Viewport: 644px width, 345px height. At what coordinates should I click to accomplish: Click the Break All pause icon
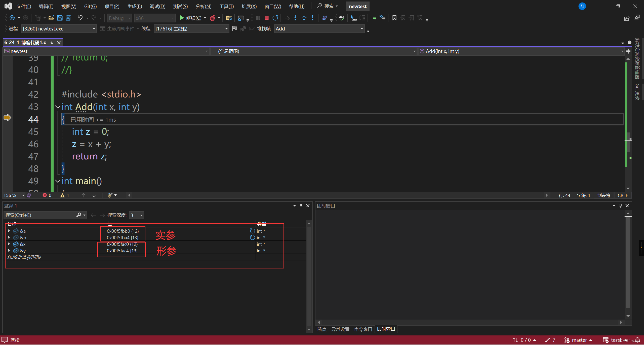tap(258, 18)
